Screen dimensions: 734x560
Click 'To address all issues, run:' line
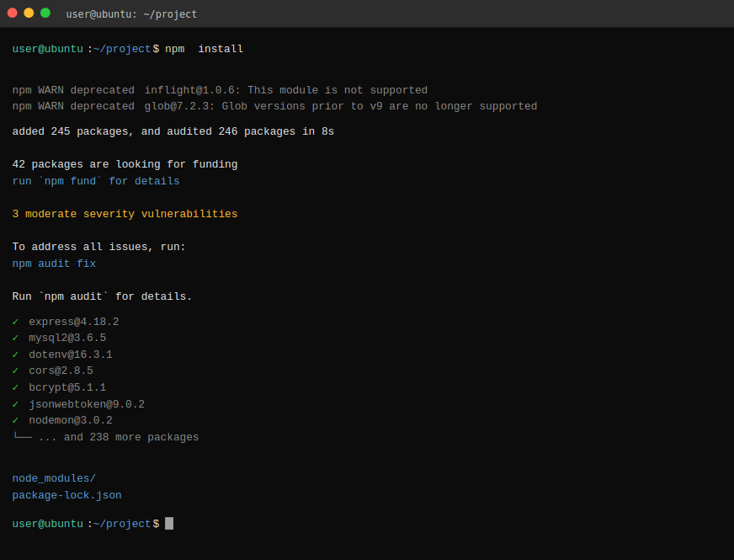pos(98,247)
